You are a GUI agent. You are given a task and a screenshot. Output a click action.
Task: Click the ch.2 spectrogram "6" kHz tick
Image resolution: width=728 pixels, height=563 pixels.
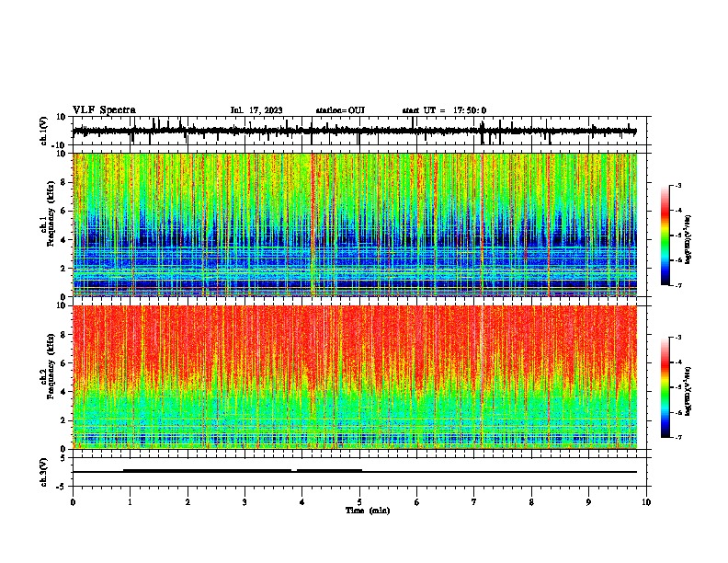point(64,363)
